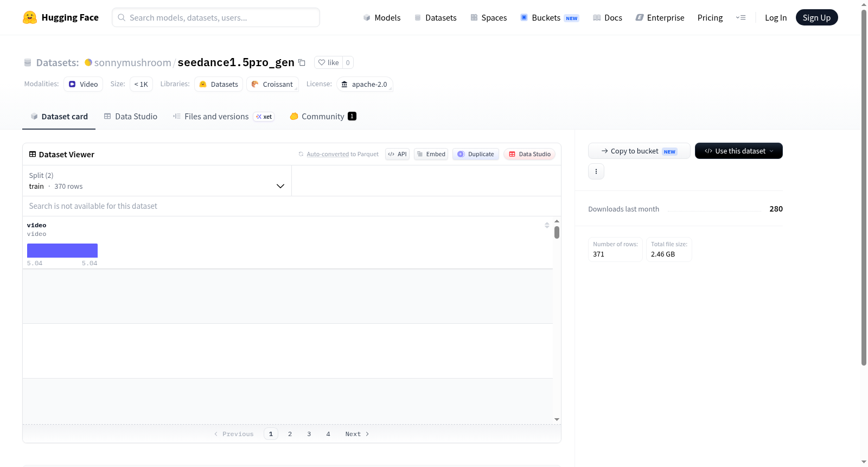Click the Sign Up button

pos(817,17)
